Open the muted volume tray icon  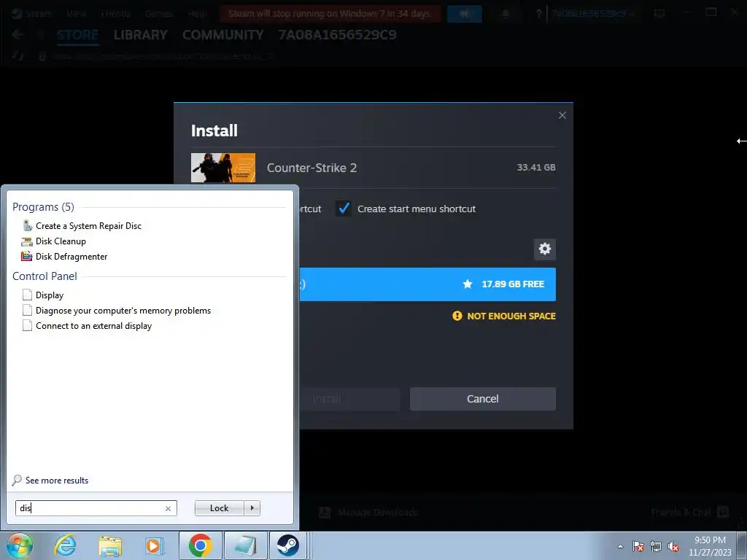tap(673, 546)
